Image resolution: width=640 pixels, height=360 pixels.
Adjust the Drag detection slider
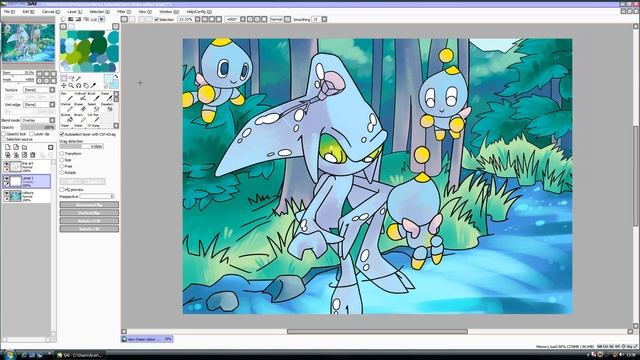(x=81, y=146)
